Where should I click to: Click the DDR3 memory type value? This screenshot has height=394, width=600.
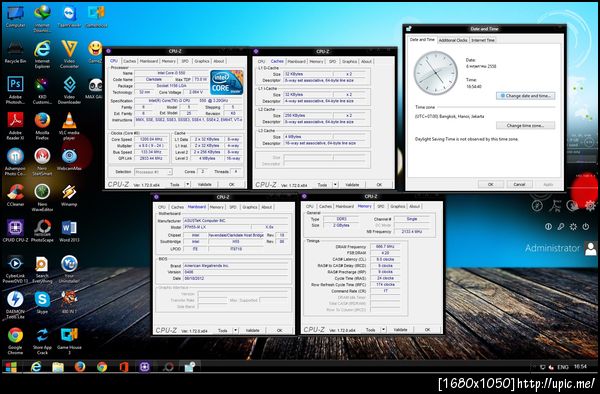(x=341, y=219)
